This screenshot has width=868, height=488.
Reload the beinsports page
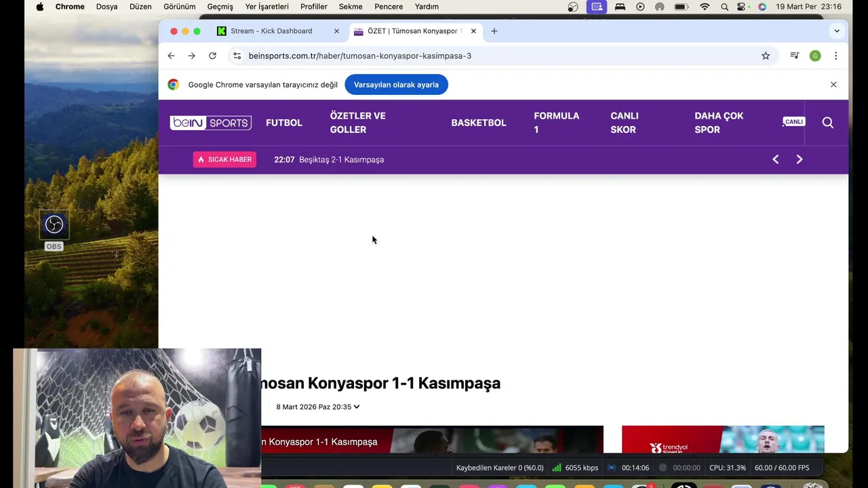click(x=212, y=56)
